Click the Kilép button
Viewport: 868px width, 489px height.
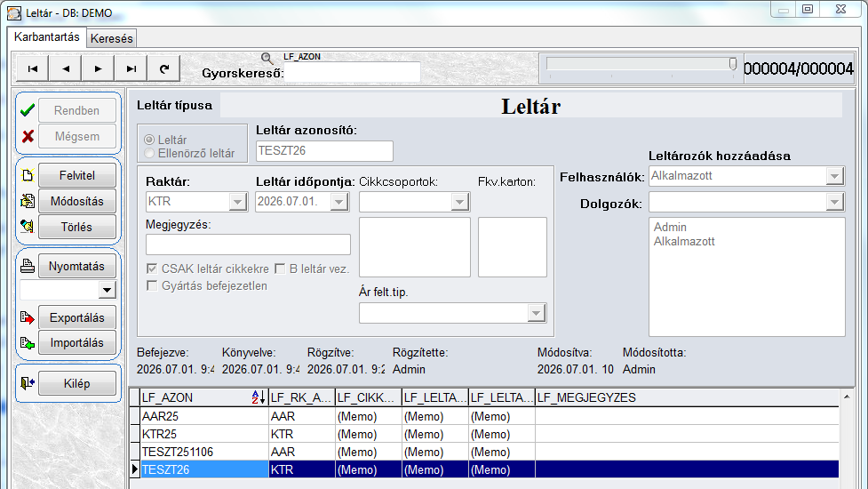click(x=77, y=383)
